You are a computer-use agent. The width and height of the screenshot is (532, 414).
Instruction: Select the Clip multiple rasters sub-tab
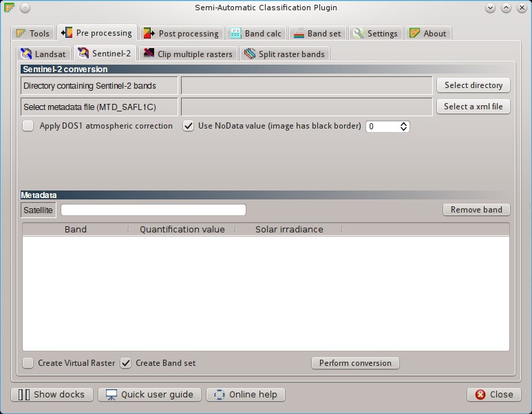(x=188, y=54)
